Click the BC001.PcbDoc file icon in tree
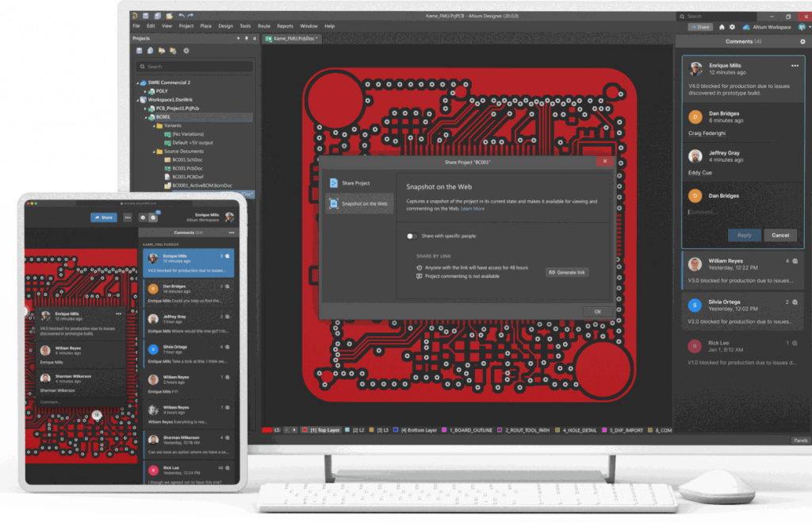Screen dimensions: 812x523 (x=168, y=168)
